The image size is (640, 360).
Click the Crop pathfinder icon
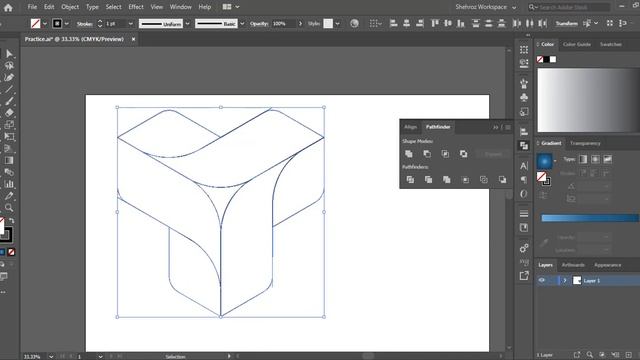tap(465, 180)
